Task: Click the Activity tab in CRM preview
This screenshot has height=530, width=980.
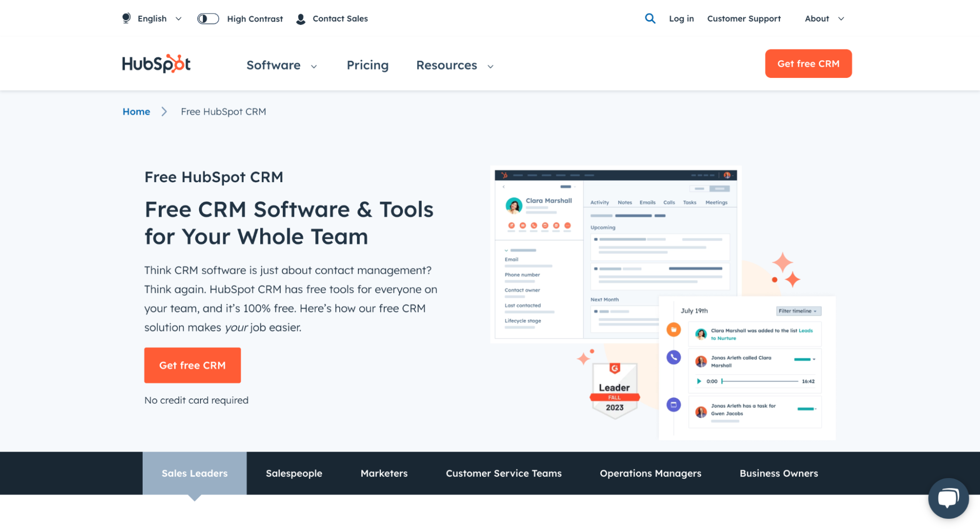Action: pos(600,202)
